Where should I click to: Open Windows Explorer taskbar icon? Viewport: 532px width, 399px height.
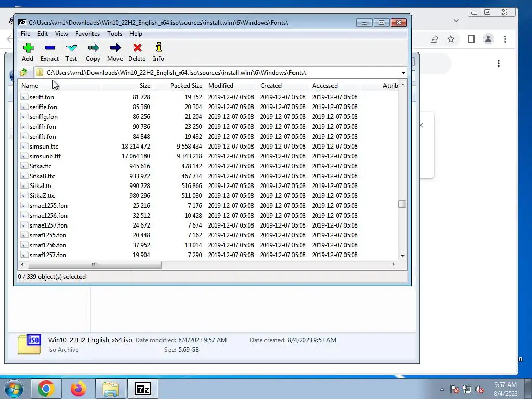(111, 389)
